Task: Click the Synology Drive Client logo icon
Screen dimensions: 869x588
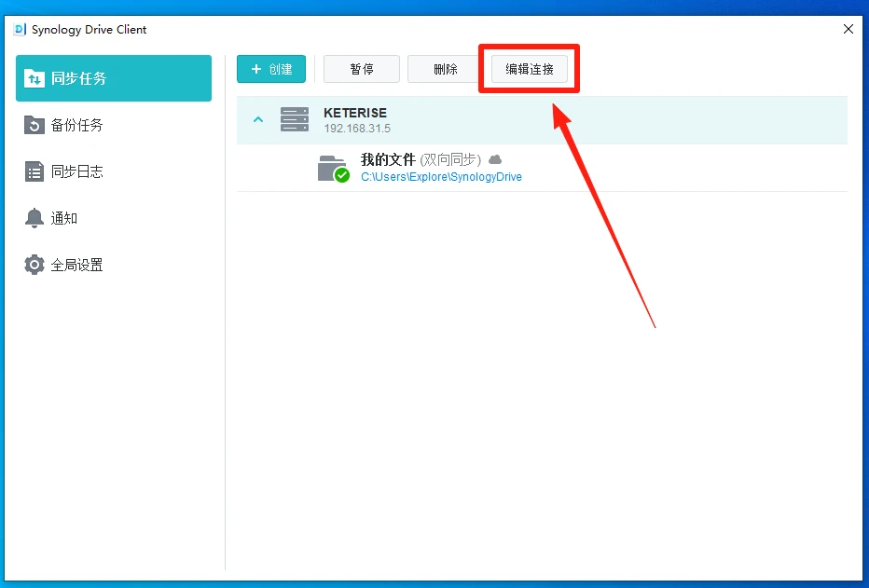Action: [x=20, y=29]
